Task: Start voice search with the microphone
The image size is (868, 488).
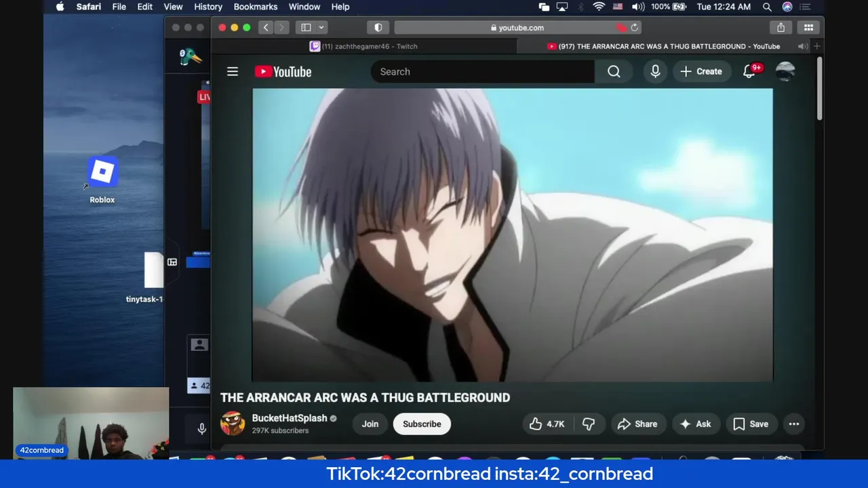Action: [x=655, y=71]
